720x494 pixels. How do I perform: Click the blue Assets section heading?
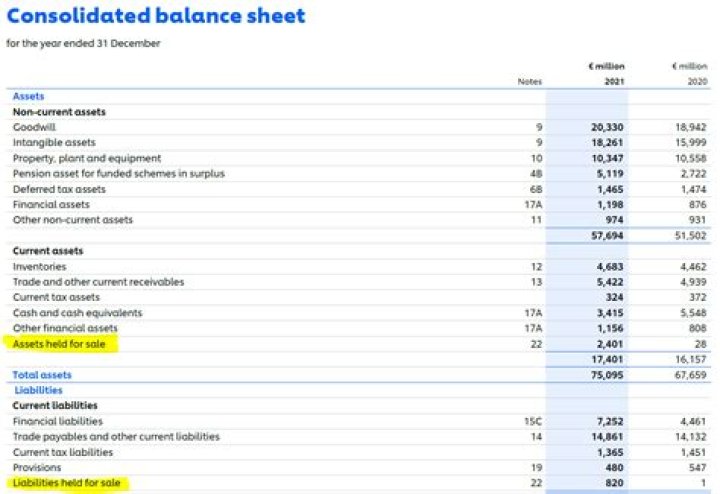click(x=28, y=96)
